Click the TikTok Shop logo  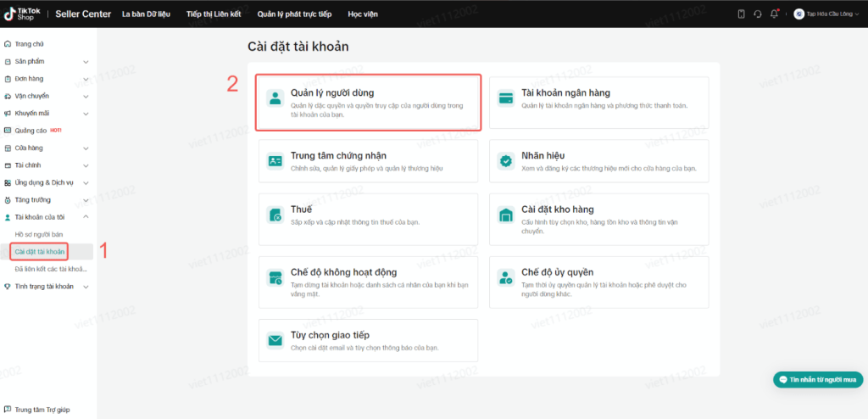click(23, 14)
